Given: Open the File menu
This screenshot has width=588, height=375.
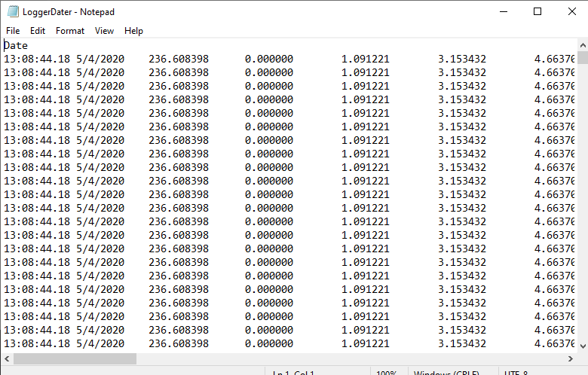Looking at the screenshot, I should (x=13, y=31).
